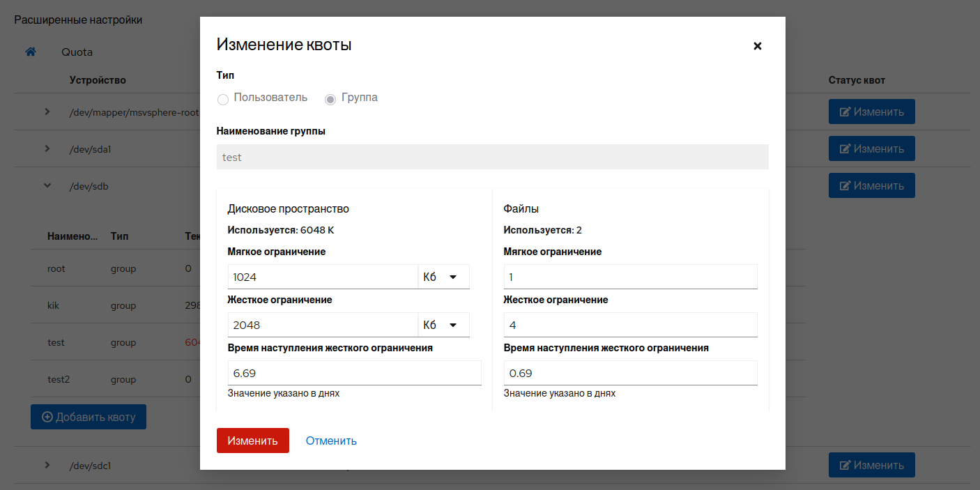Viewport: 980px width, 490px height.
Task: Collapse the /dev/sdb device row
Action: click(x=47, y=185)
